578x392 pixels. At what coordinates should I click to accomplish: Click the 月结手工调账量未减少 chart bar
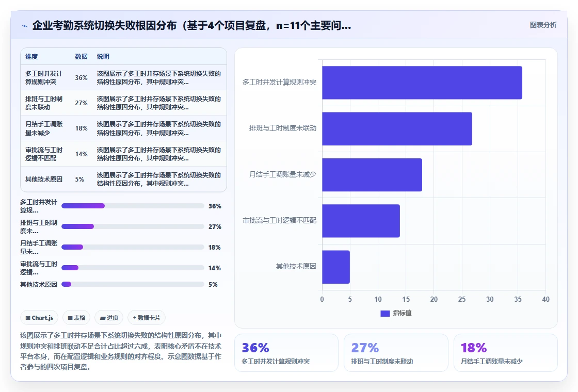372,175
